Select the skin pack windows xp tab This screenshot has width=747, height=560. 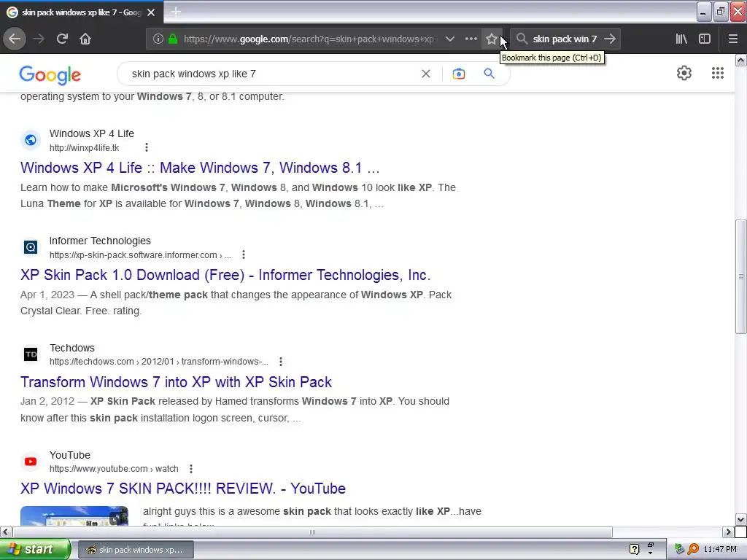81,12
